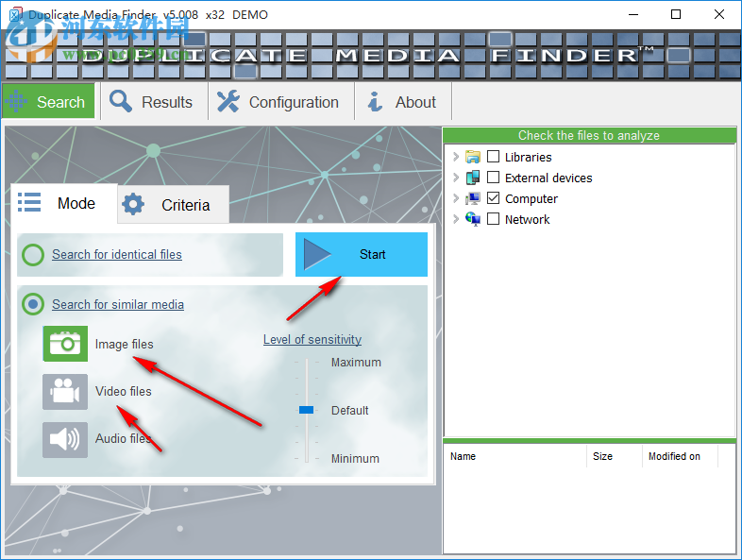Click the Audio files label
This screenshot has width=742, height=560.
(123, 438)
